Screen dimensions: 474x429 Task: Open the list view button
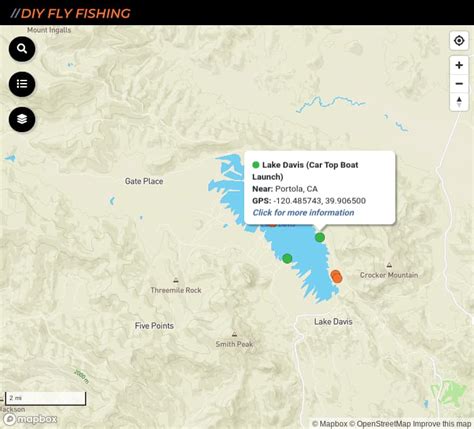(x=22, y=84)
